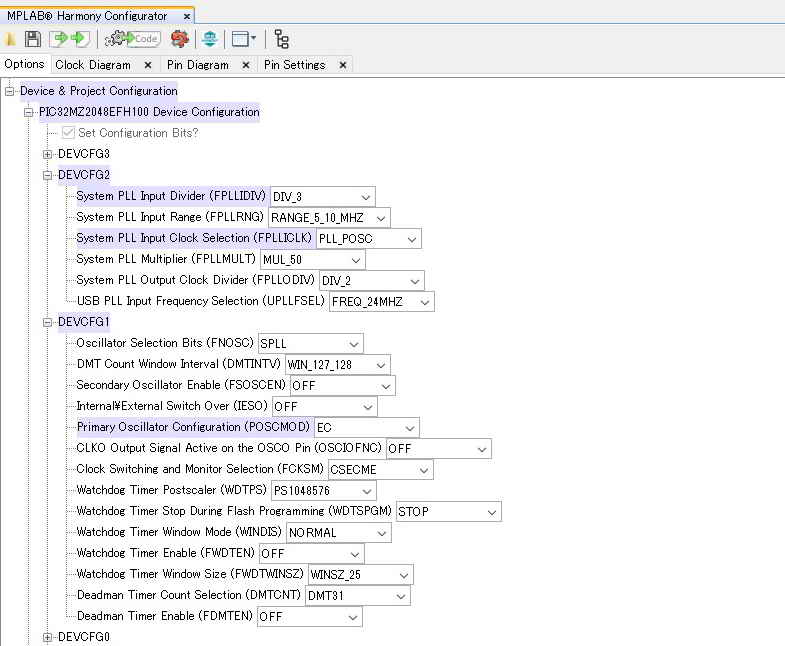Open a configuration with the folder icon
The image size is (785, 646).
tap(10, 39)
